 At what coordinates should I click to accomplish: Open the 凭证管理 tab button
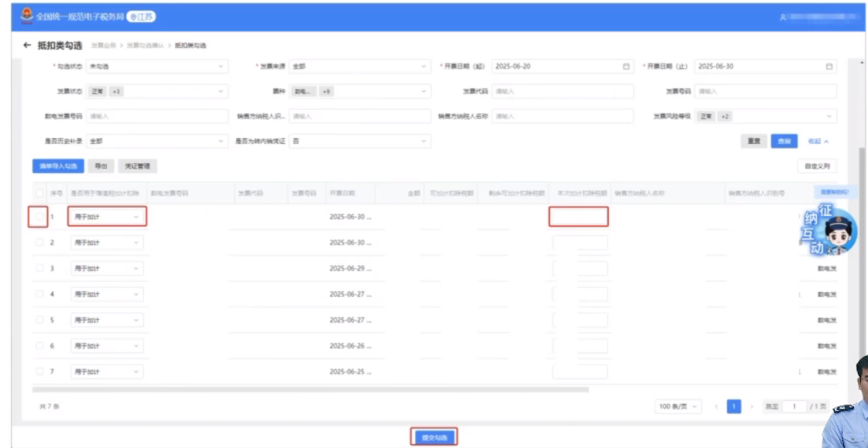point(137,166)
